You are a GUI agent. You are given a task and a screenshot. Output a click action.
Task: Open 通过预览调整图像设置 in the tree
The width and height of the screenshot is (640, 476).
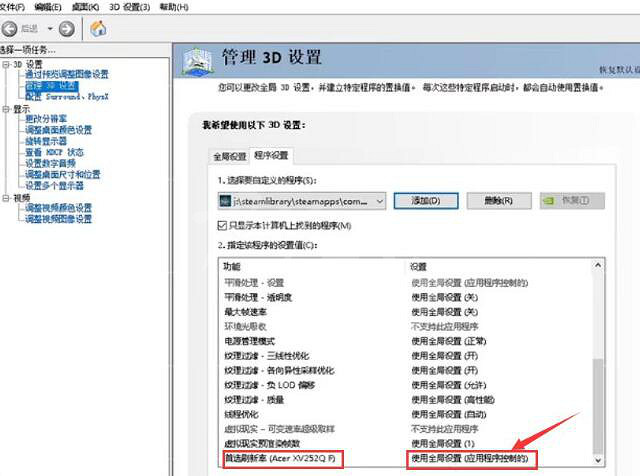[x=67, y=74]
